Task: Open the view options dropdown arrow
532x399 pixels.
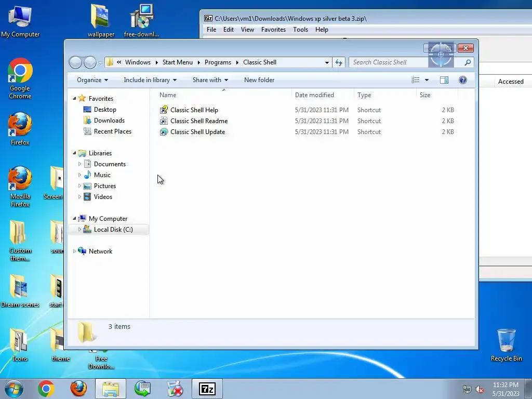Action: pos(427,80)
